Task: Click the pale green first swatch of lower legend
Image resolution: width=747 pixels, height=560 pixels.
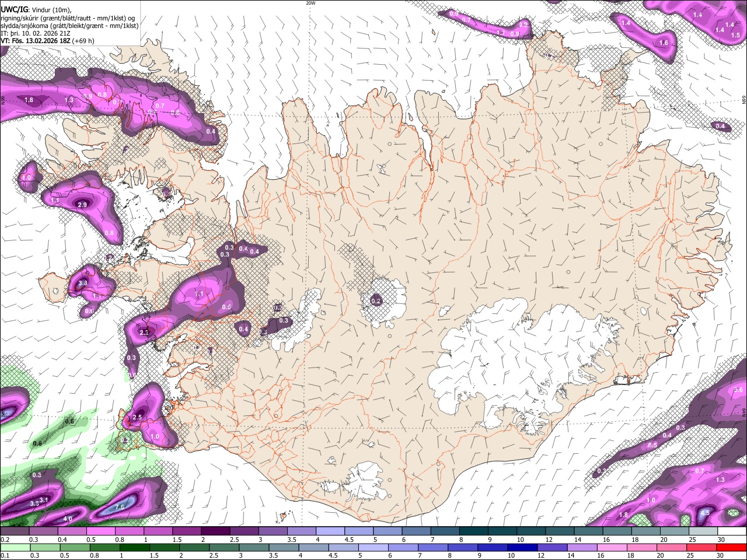Action: point(14,548)
